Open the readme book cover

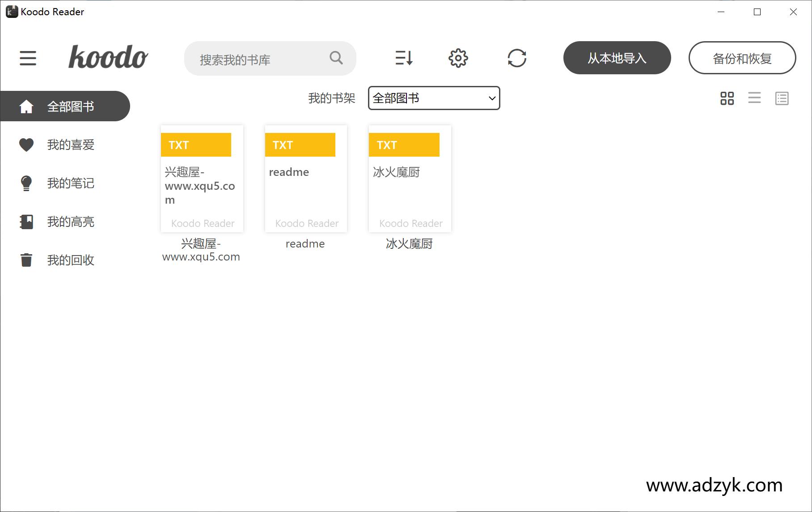(x=306, y=179)
